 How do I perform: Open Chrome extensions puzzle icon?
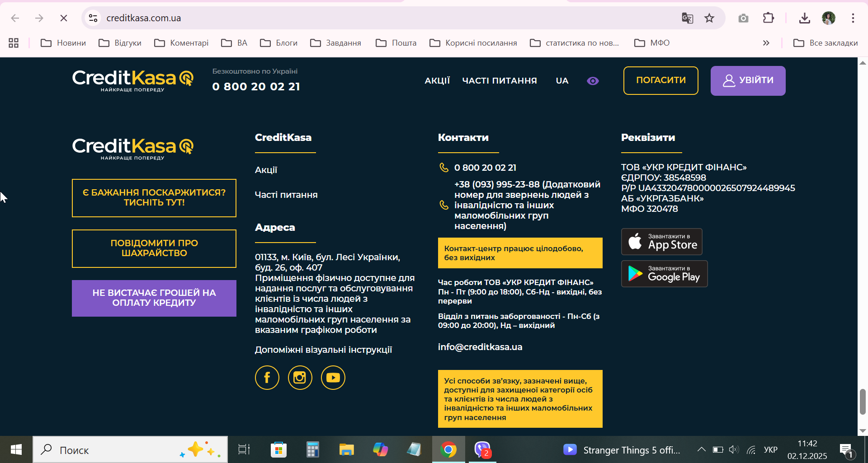coord(769,18)
